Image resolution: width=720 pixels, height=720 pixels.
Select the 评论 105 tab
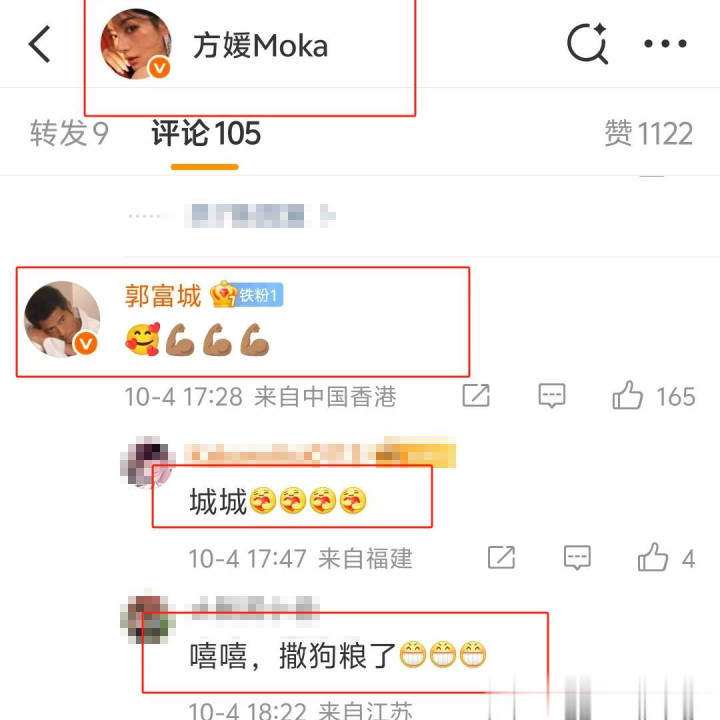(x=206, y=134)
